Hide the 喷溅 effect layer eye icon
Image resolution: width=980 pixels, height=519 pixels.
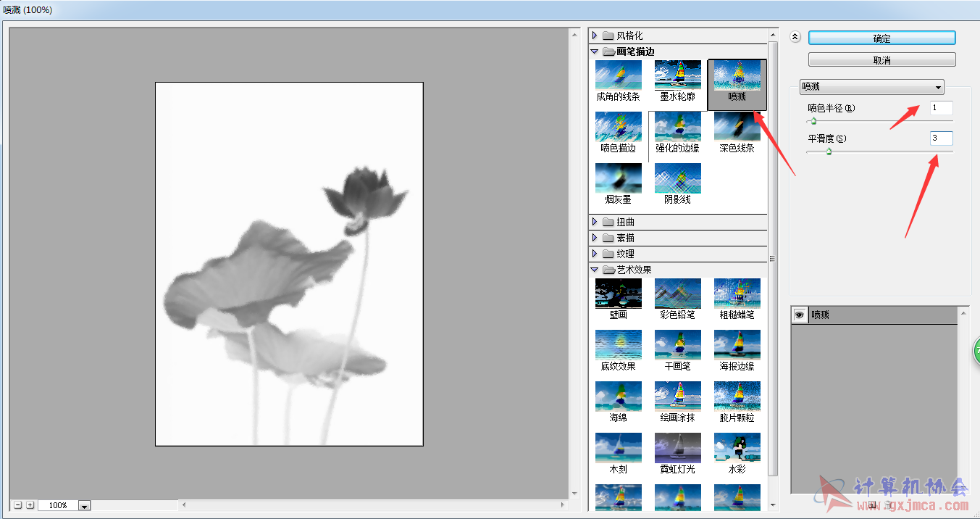coord(800,315)
